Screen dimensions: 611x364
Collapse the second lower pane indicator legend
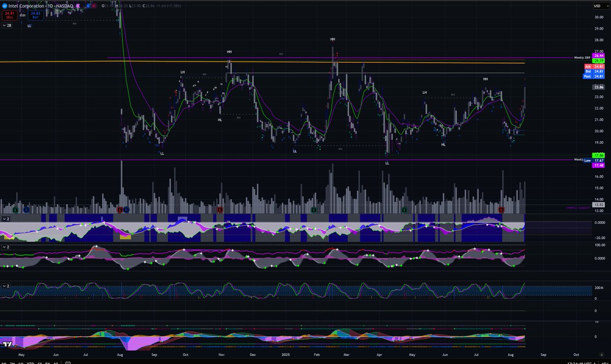point(6,247)
